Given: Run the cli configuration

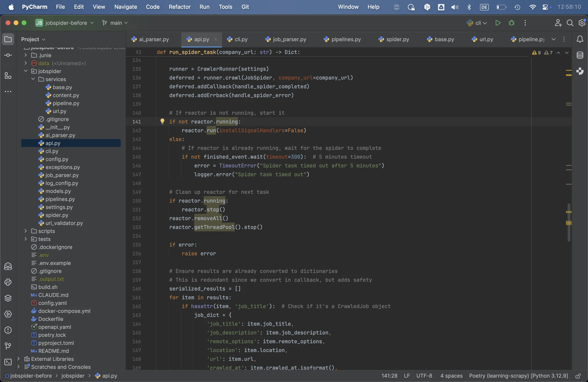Looking at the screenshot, I should tap(498, 23).
